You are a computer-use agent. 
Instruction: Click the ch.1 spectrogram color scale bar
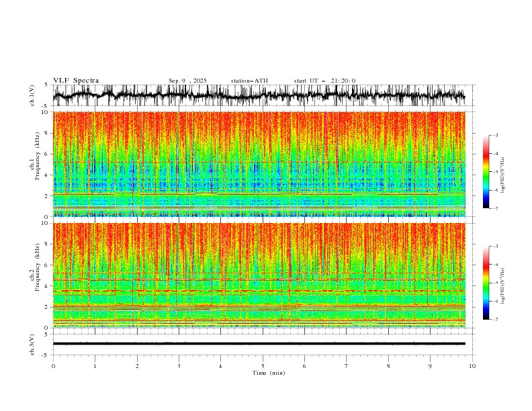[x=486, y=172]
